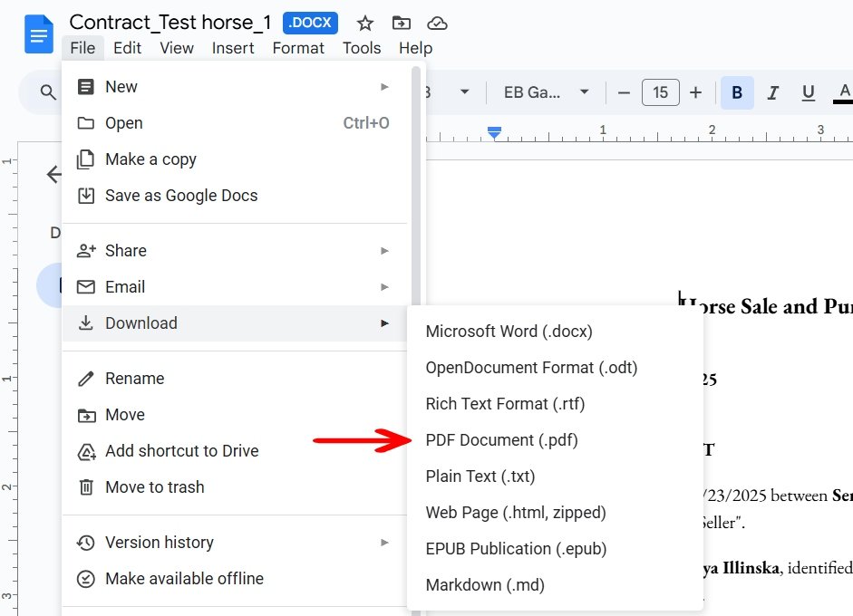
Task: Star this document
Action: pos(364,24)
